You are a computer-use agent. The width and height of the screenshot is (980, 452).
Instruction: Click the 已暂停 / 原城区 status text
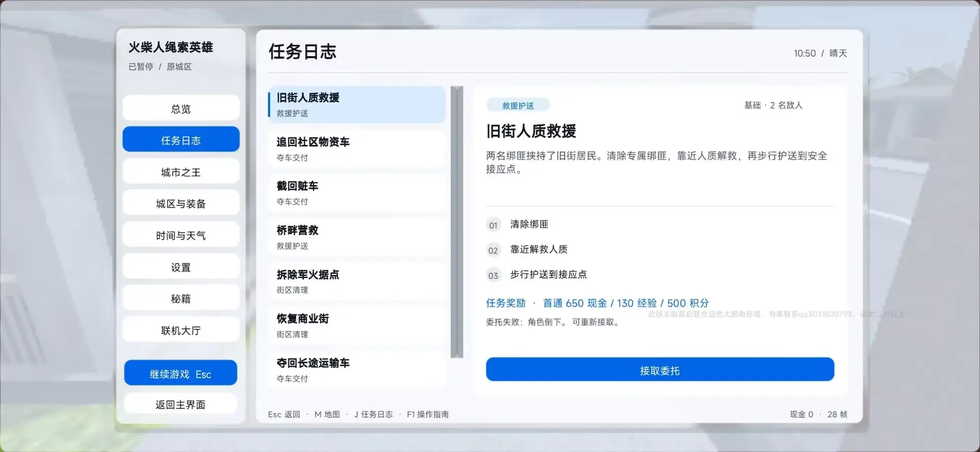click(x=160, y=67)
